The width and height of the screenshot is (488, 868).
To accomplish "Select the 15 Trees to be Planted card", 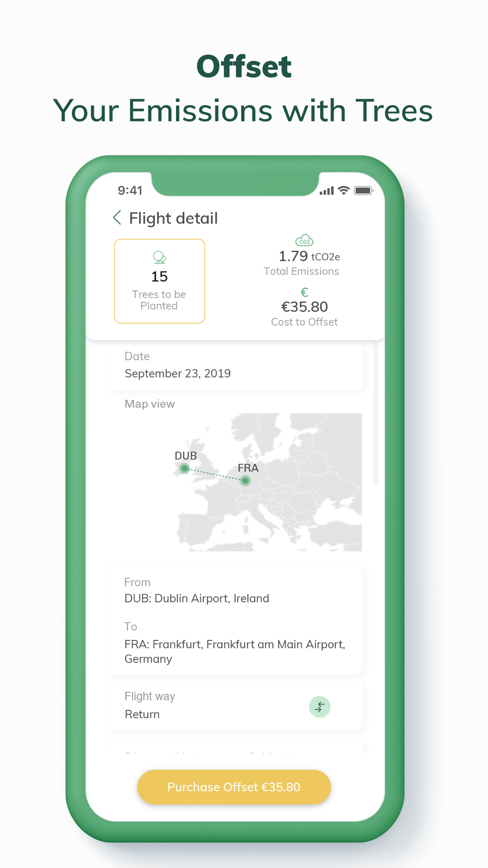I will click(159, 281).
